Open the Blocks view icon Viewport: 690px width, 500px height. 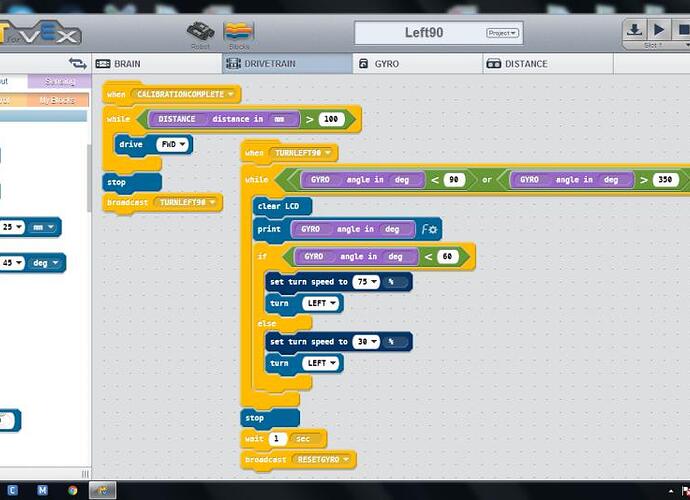point(237,32)
